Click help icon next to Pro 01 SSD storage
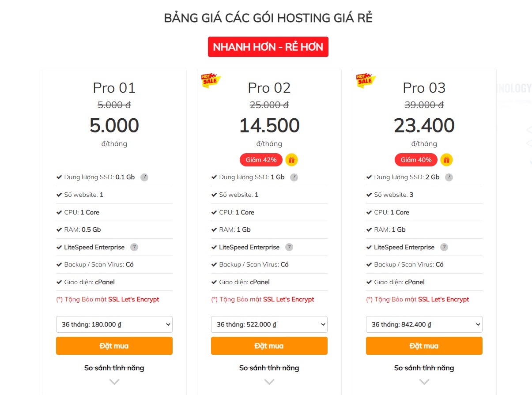Image resolution: width=532 pixels, height=395 pixels. [x=144, y=177]
